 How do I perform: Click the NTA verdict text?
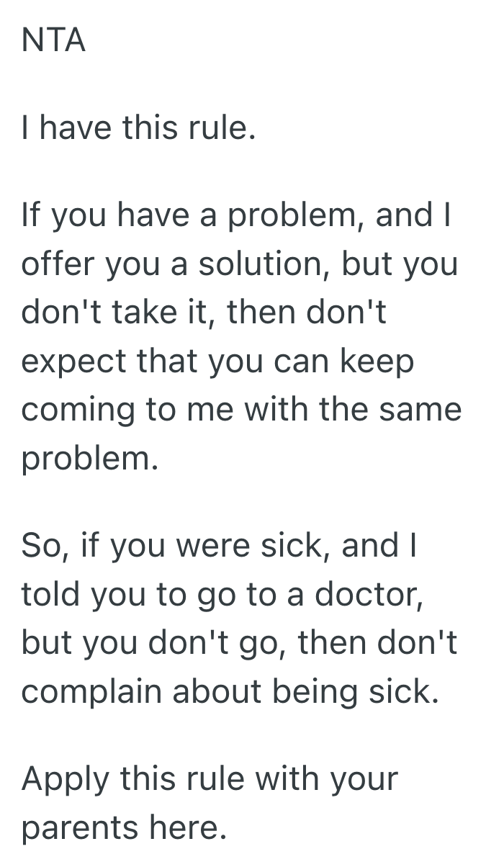pyautogui.click(x=54, y=41)
